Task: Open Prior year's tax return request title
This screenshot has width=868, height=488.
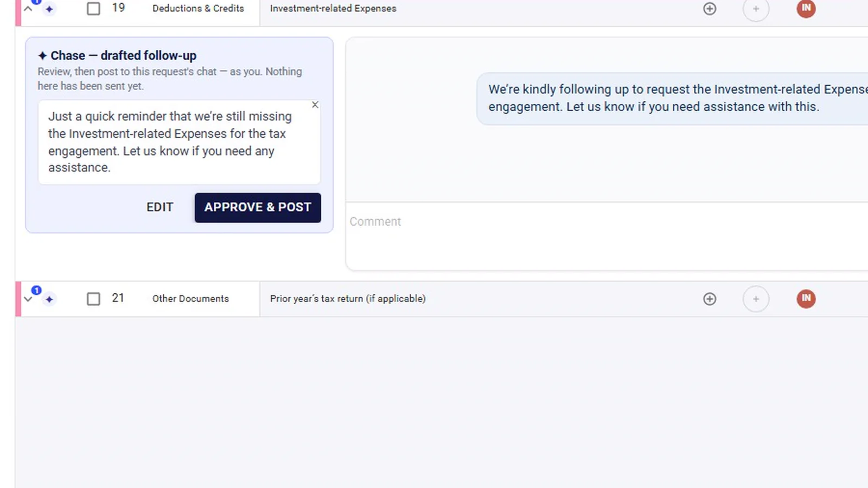Action: tap(348, 299)
